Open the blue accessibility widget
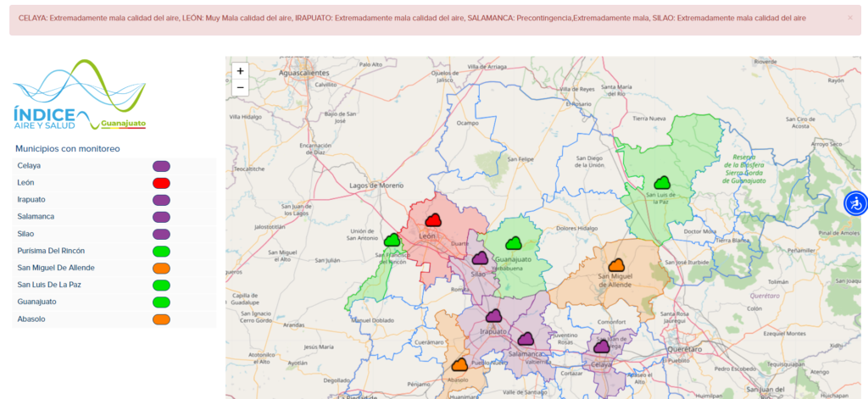 855,203
